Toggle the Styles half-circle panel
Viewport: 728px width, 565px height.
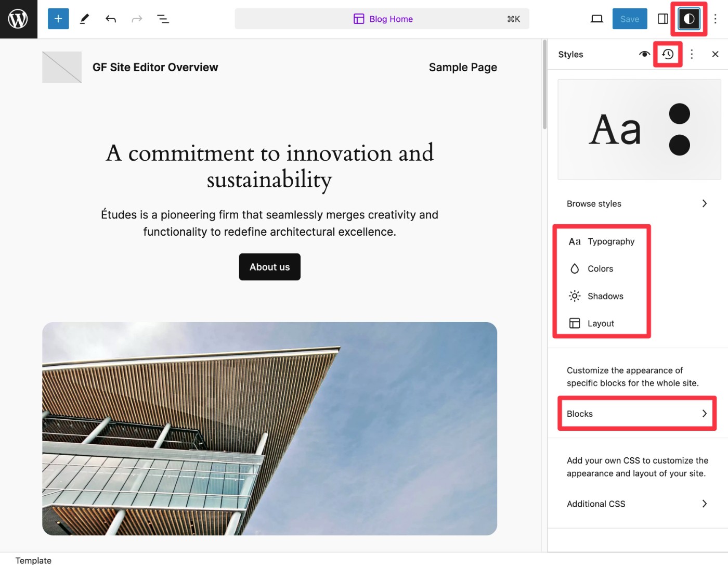pyautogui.click(x=689, y=19)
